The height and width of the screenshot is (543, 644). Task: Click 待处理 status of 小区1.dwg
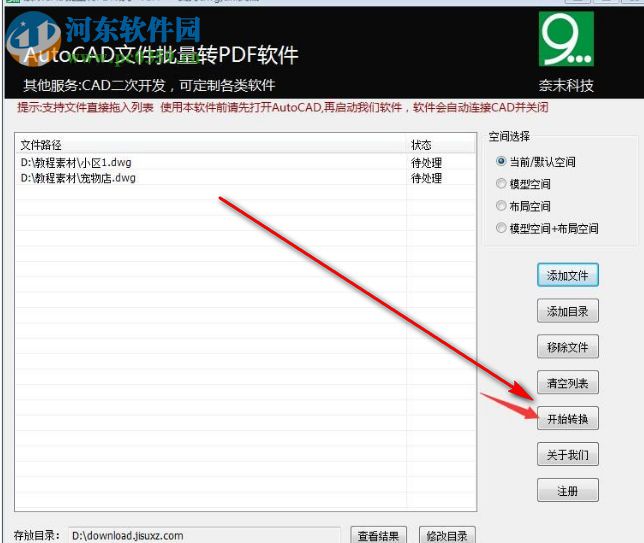tap(426, 163)
